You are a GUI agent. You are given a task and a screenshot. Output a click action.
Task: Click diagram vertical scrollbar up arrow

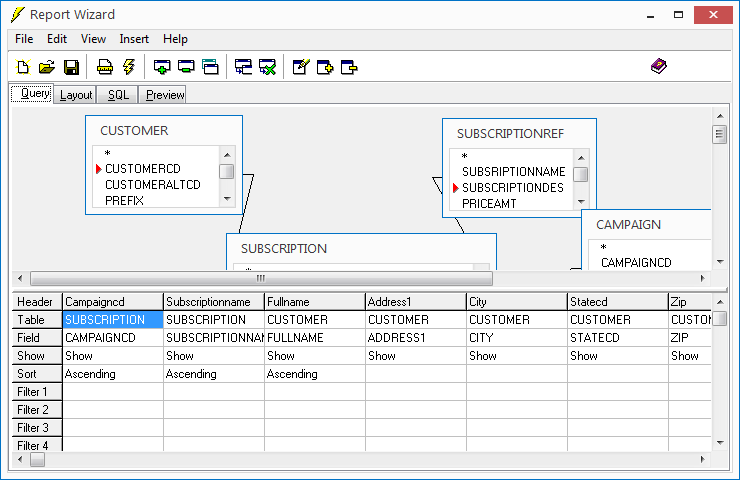click(720, 116)
